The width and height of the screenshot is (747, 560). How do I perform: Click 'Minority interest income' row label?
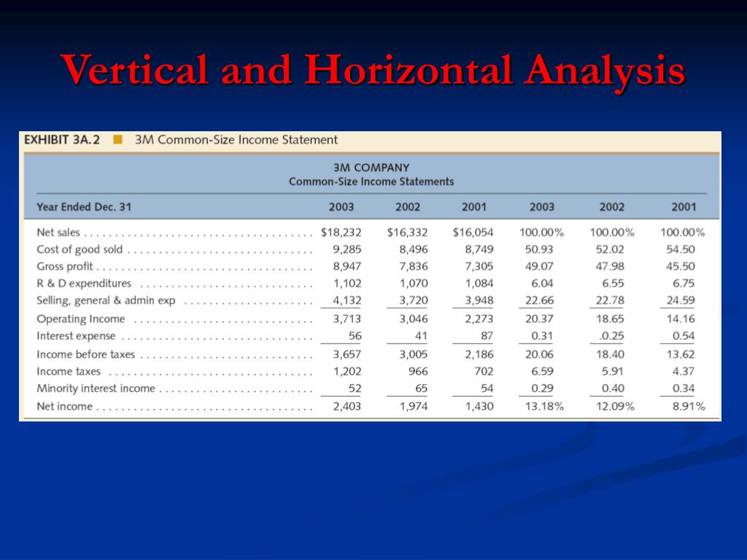96,389
